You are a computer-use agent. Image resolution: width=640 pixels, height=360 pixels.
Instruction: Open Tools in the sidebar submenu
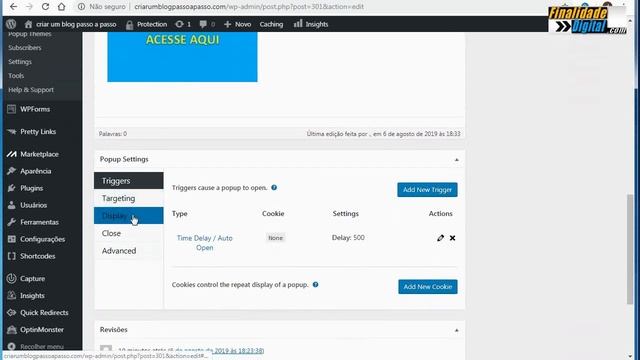(x=16, y=76)
